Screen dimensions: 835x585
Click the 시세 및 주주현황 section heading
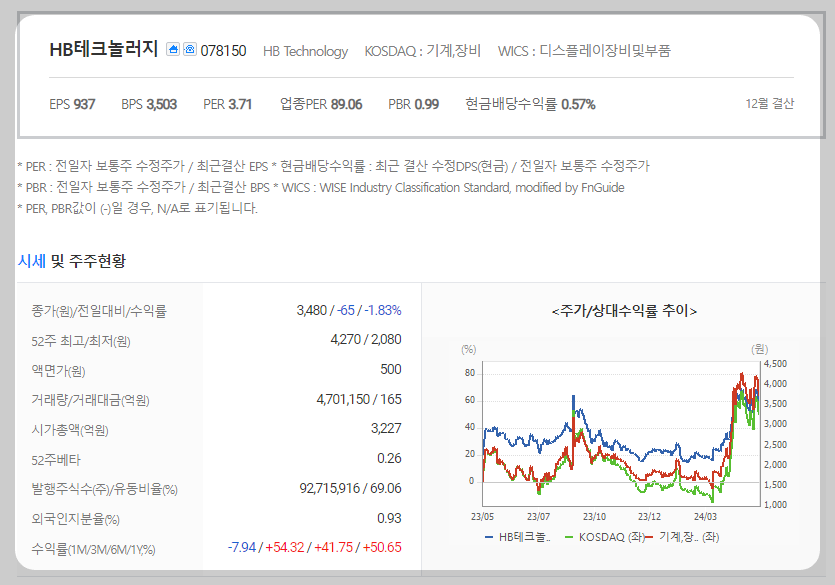72,261
